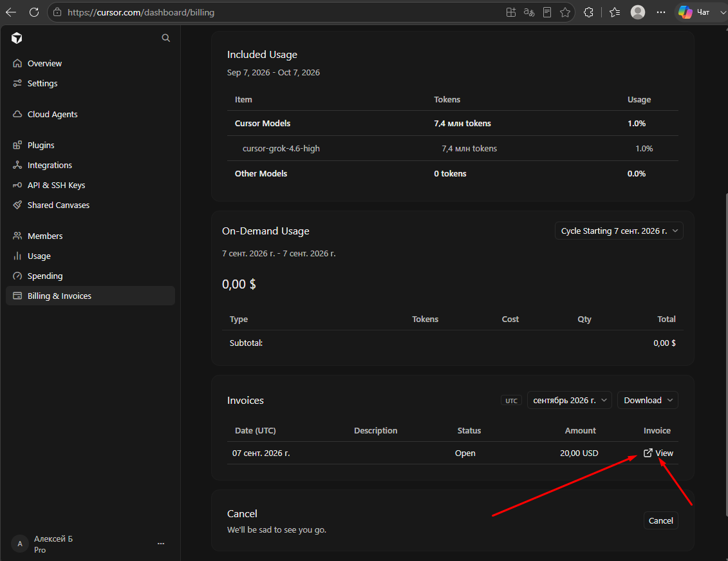The width and height of the screenshot is (728, 561).
Task: Open the reader view icon
Action: tap(547, 12)
